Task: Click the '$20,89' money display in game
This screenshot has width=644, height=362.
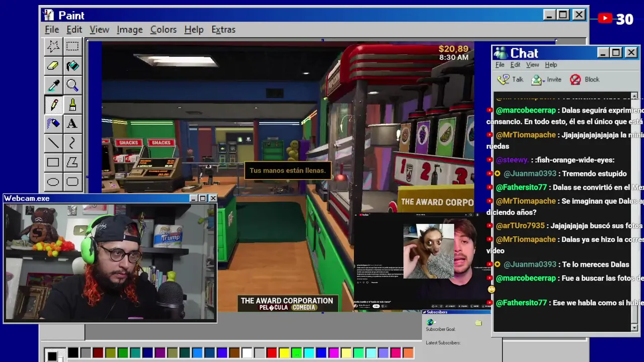Action: [x=453, y=49]
